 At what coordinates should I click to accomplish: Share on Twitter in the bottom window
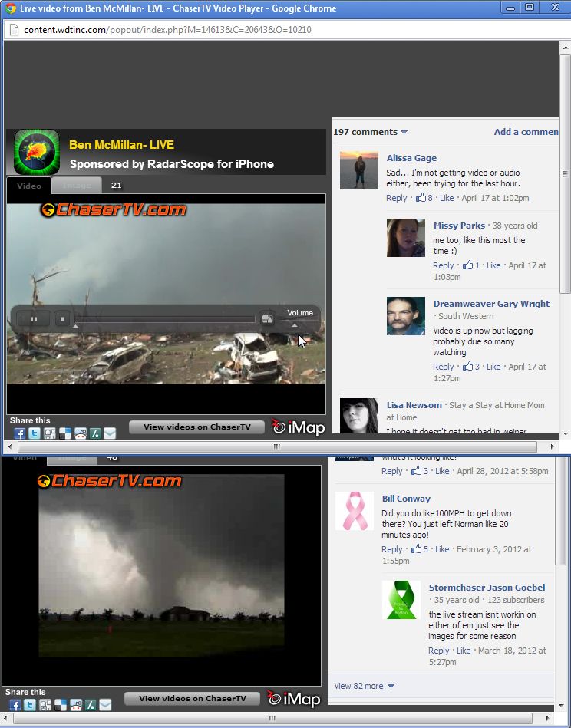tap(30, 705)
